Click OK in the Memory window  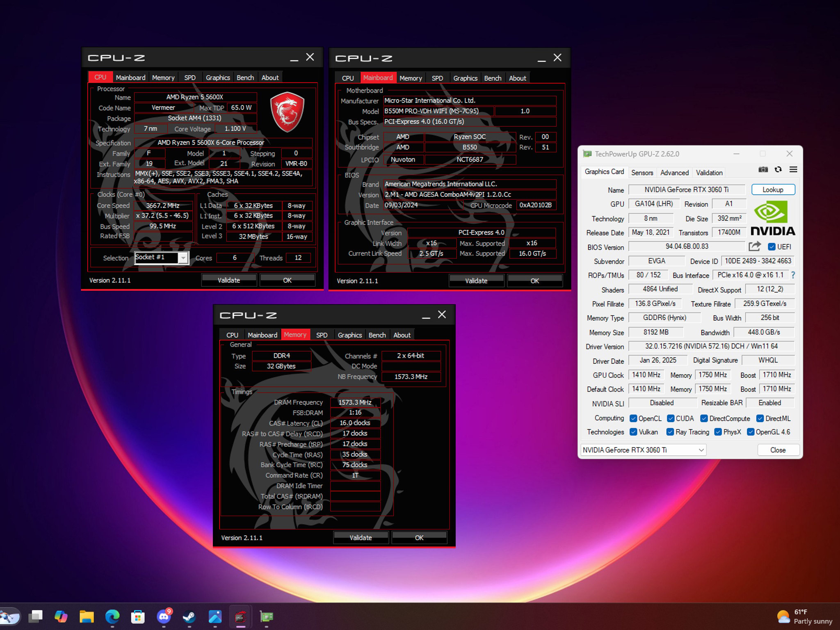(419, 538)
